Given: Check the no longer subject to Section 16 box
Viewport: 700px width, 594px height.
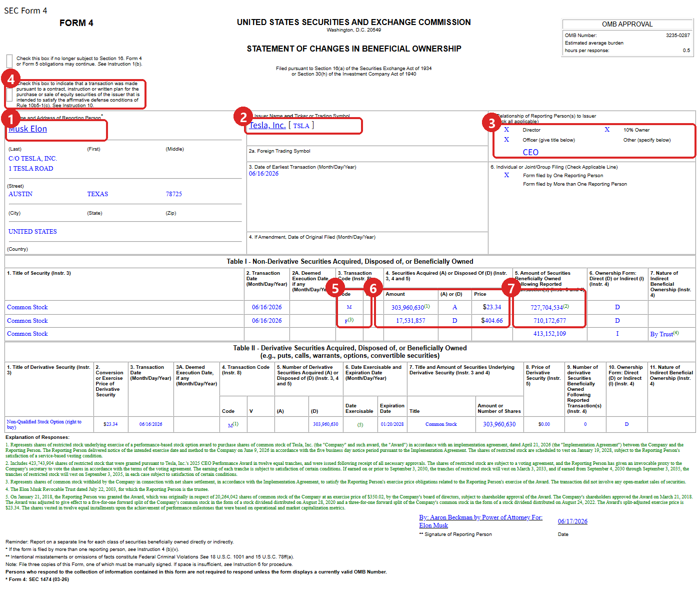Looking at the screenshot, I should (9, 61).
